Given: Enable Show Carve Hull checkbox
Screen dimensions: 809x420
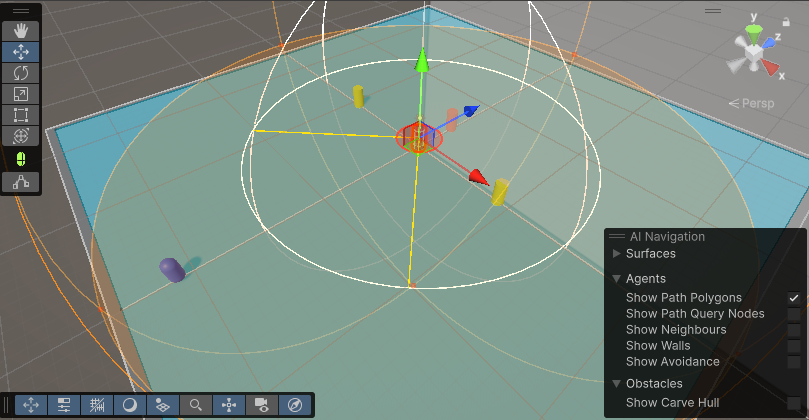Looking at the screenshot, I should pyautogui.click(x=794, y=402).
